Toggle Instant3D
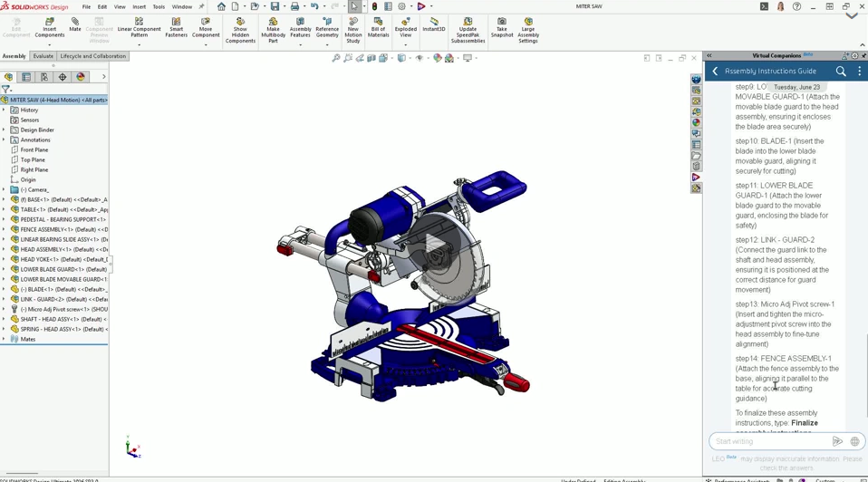Screen dimensions: 868x482 click(x=433, y=24)
